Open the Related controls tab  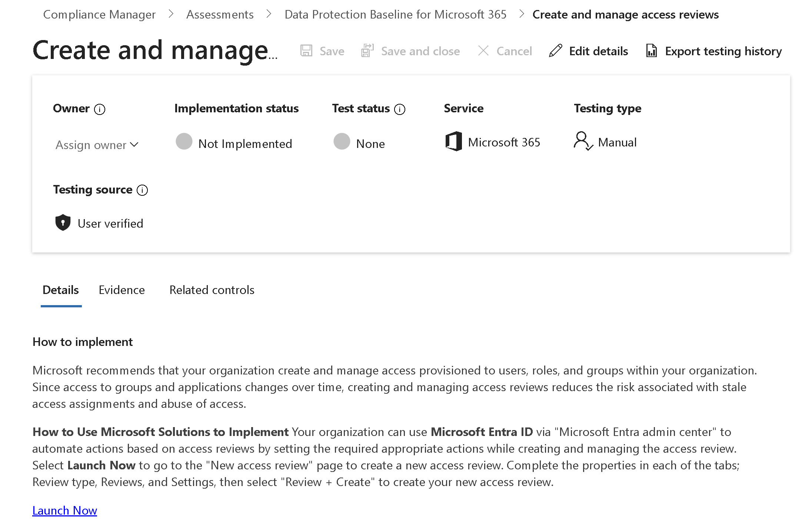(212, 290)
